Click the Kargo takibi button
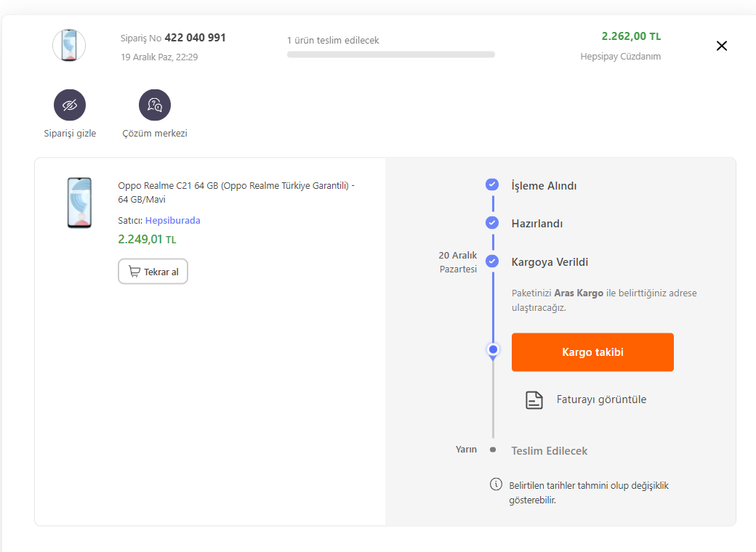 coord(592,352)
